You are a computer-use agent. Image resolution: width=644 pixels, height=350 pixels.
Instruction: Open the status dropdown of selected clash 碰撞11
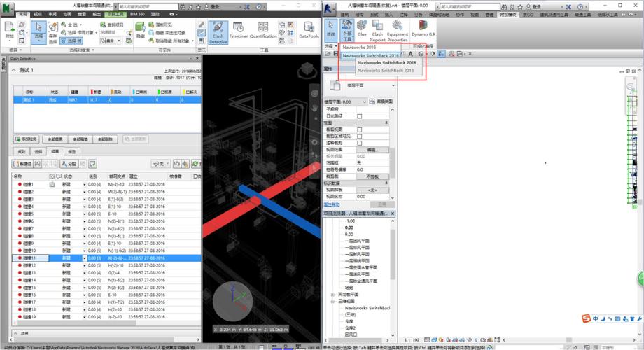(85, 258)
